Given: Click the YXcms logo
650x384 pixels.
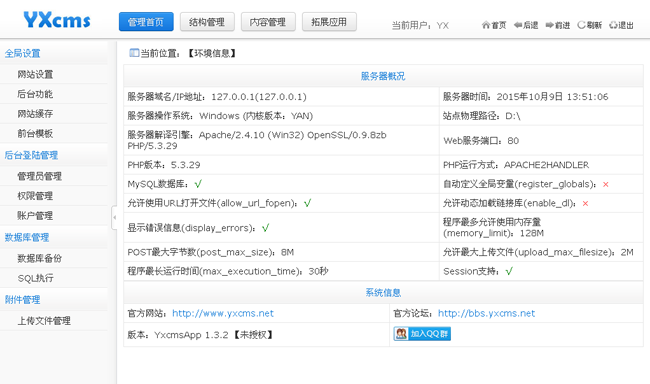Looking at the screenshot, I should [x=57, y=19].
